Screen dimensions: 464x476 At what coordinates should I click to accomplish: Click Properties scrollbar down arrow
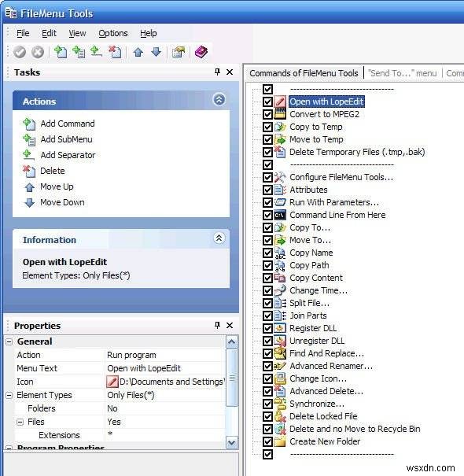pos(232,443)
